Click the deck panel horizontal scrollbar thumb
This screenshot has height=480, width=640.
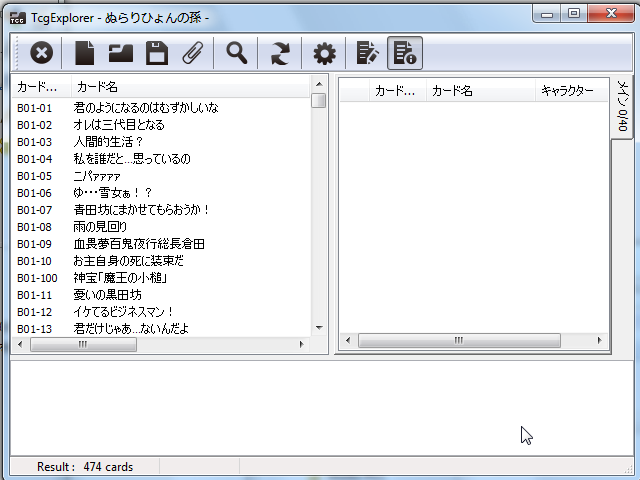(459, 340)
